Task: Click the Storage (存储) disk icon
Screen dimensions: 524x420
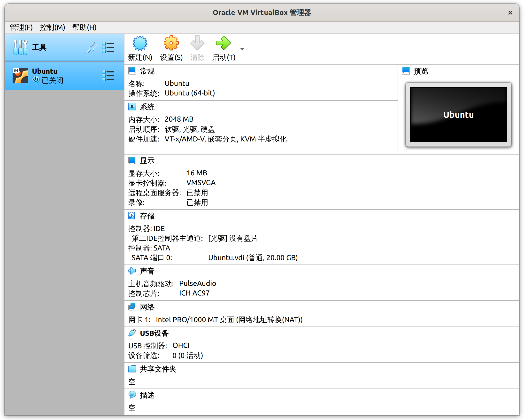Action: tap(132, 216)
